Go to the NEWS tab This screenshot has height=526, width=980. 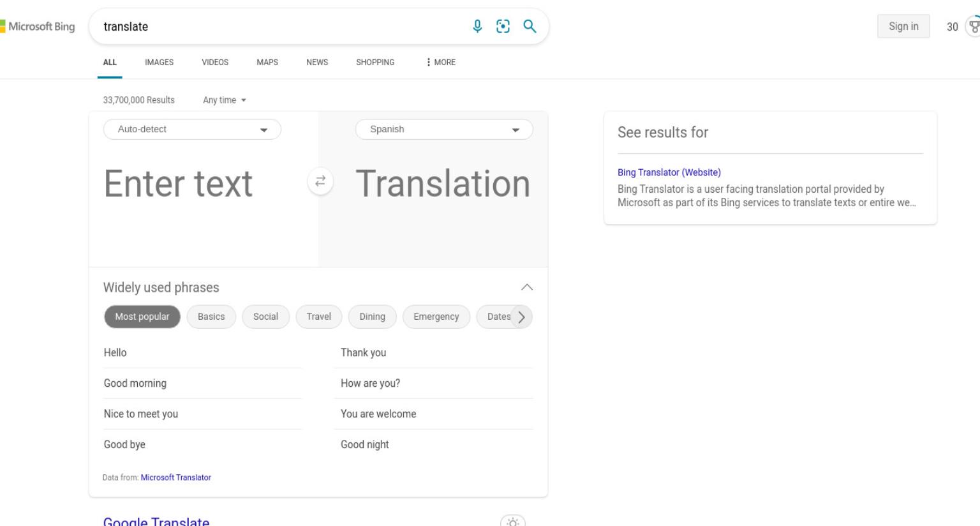[x=317, y=63]
